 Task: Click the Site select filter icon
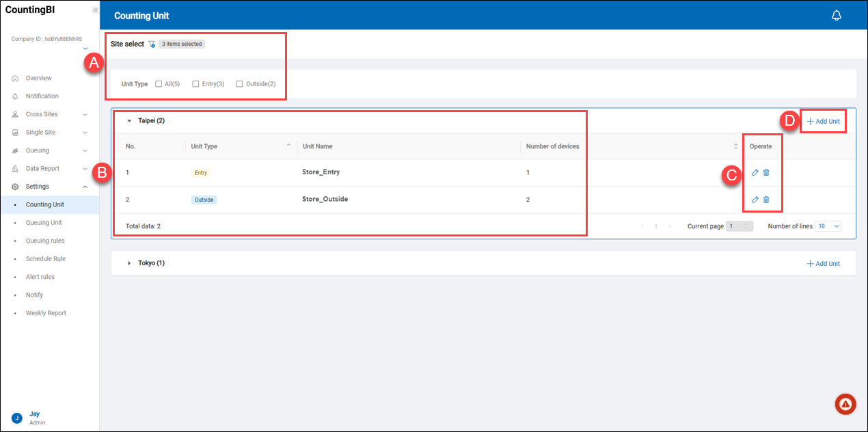tap(152, 44)
